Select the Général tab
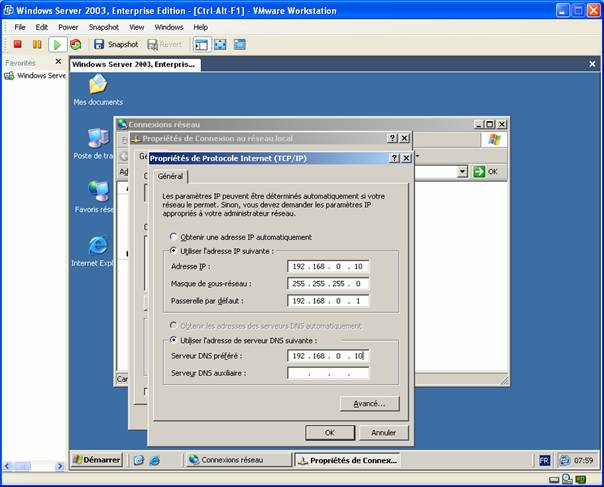The width and height of the screenshot is (604, 487). [170, 176]
